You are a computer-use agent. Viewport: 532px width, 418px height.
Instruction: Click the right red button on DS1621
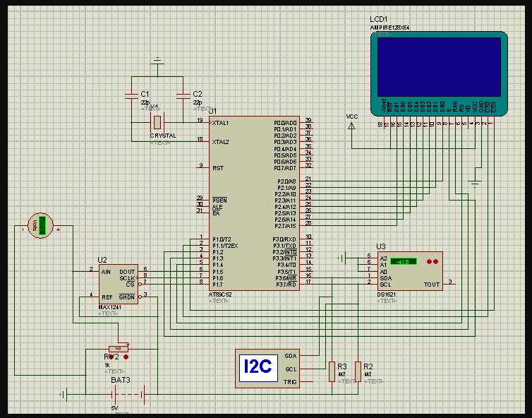pyautogui.click(x=435, y=261)
